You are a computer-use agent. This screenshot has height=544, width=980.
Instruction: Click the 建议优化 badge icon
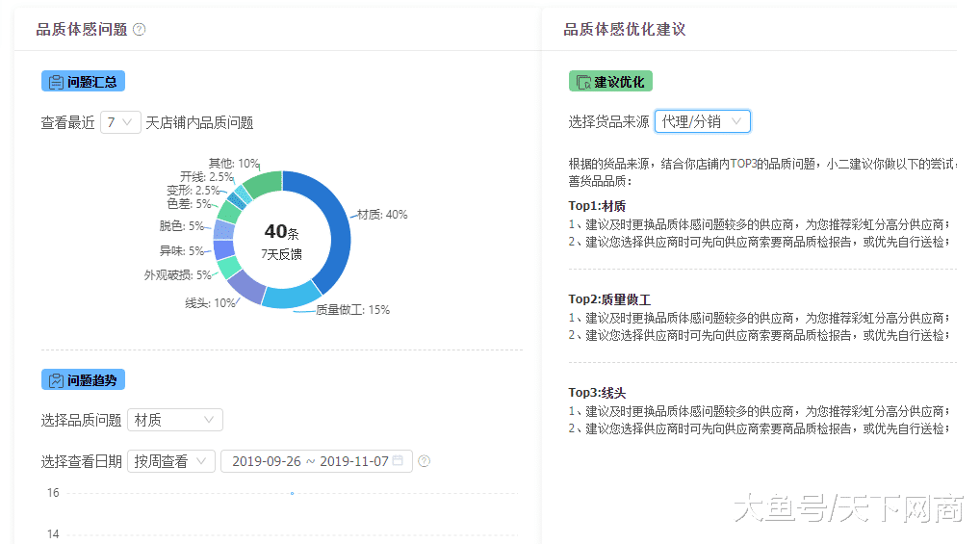tap(583, 82)
